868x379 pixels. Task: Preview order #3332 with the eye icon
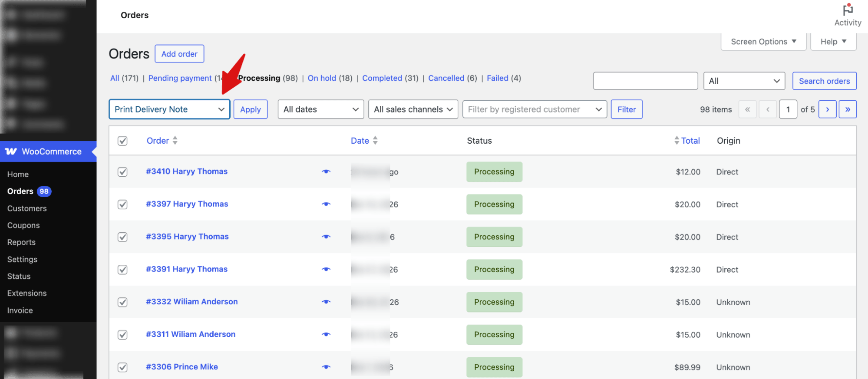(x=326, y=302)
